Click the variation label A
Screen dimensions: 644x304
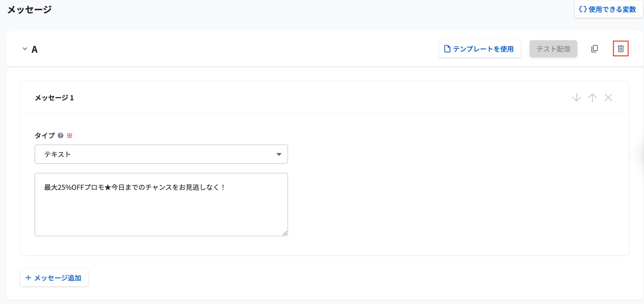pos(35,49)
